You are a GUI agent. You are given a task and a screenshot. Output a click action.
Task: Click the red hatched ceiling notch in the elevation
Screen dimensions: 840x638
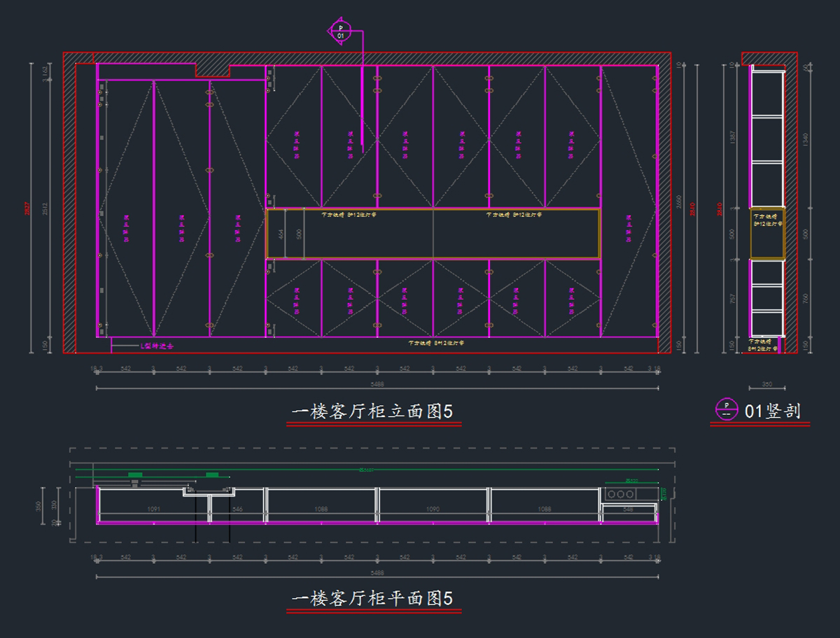tap(212, 69)
